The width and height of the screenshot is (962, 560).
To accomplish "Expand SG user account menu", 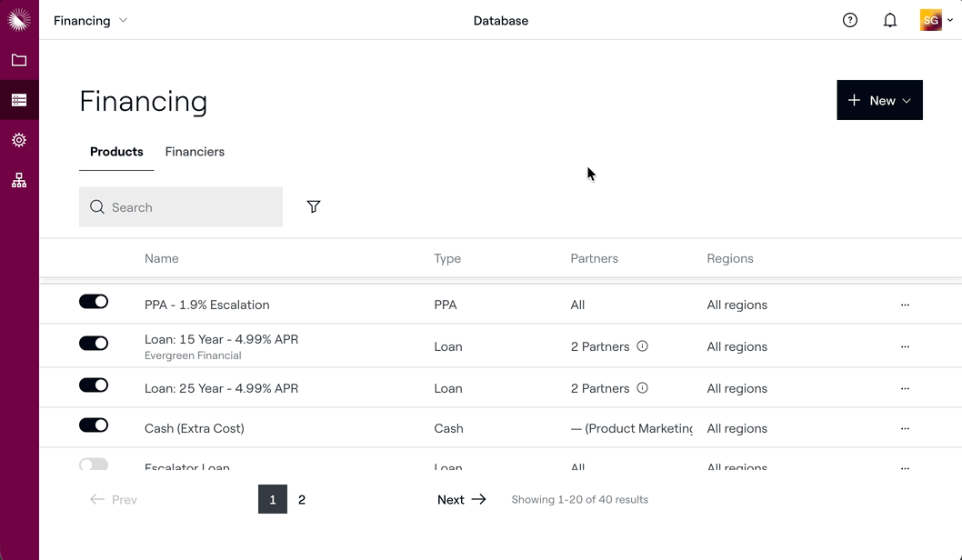I will [x=937, y=20].
